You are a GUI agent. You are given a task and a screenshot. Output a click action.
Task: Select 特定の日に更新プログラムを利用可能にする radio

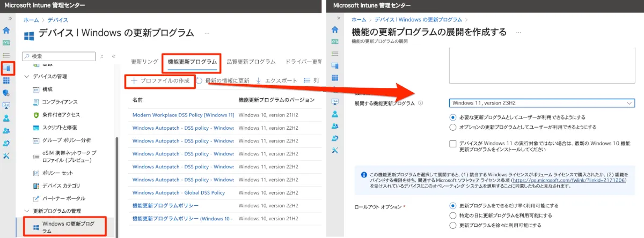(x=453, y=215)
